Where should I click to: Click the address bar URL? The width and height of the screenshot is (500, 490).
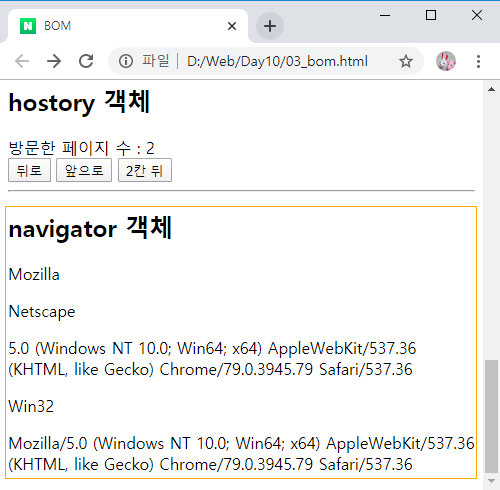coord(277,61)
